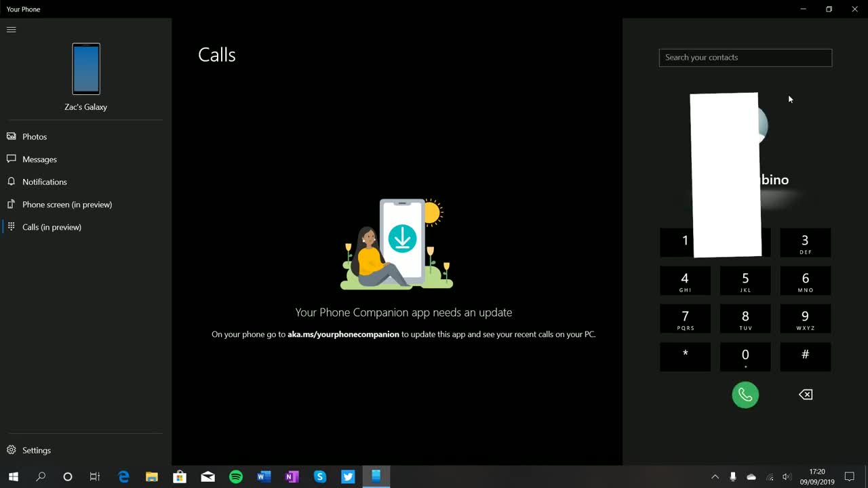This screenshot has height=488, width=868.
Task: Click the companion app update illustration
Action: click(396, 244)
